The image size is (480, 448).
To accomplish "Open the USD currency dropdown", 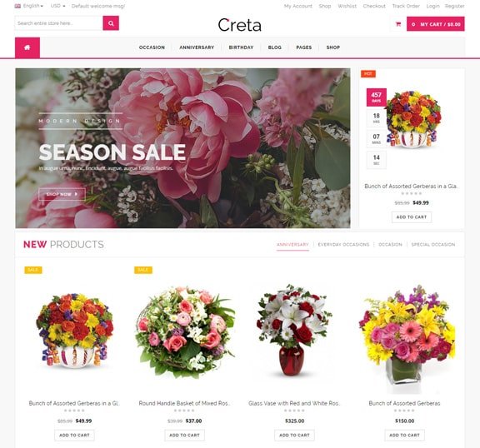I will 57,6.
